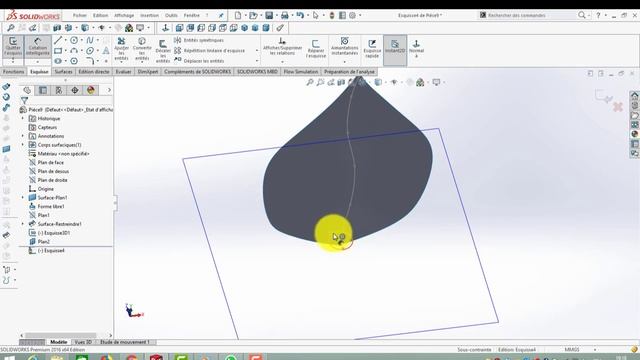This screenshot has width=640, height=360.
Task: Open the DisplayManager appearance tab
Action: click(91, 90)
